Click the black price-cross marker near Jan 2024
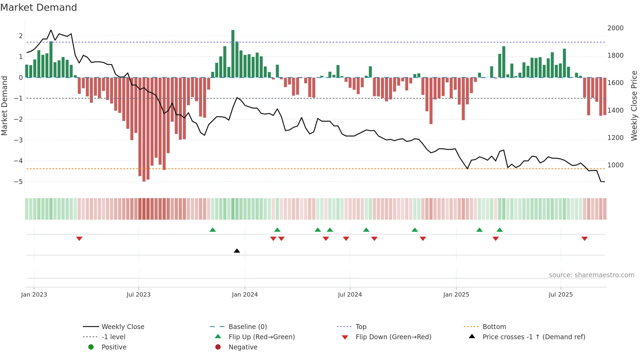This screenshot has width=644, height=362. click(x=237, y=251)
